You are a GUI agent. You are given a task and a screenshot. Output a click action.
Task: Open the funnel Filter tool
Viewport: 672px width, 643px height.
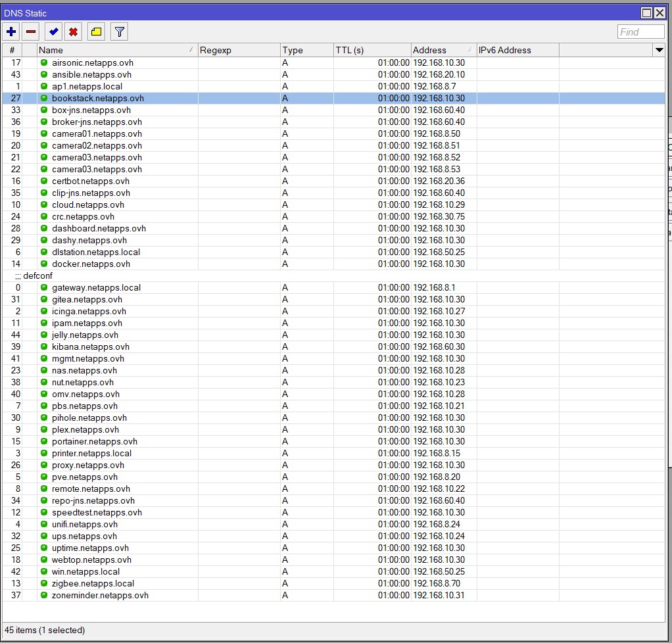point(119,32)
